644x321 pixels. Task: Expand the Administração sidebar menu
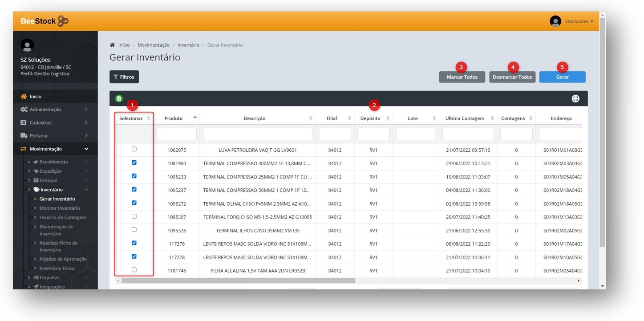click(53, 110)
